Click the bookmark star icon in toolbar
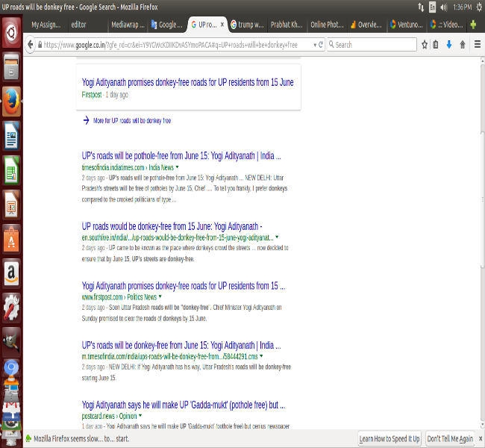485x448 pixels. [425, 45]
